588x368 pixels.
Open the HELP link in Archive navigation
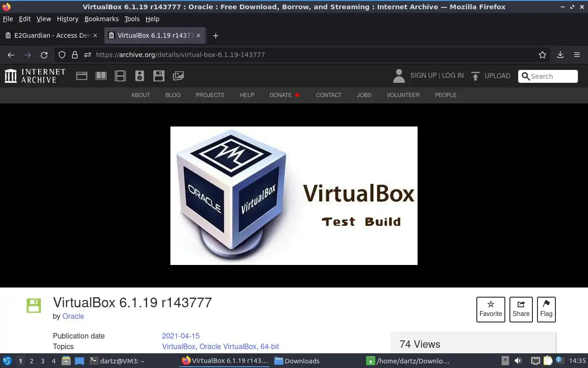[247, 95]
